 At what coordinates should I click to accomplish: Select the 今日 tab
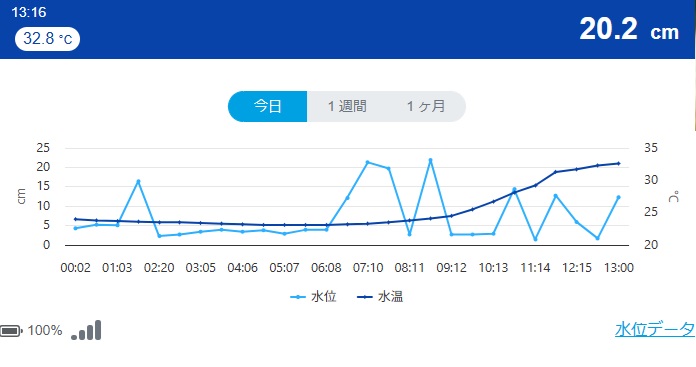tap(267, 107)
